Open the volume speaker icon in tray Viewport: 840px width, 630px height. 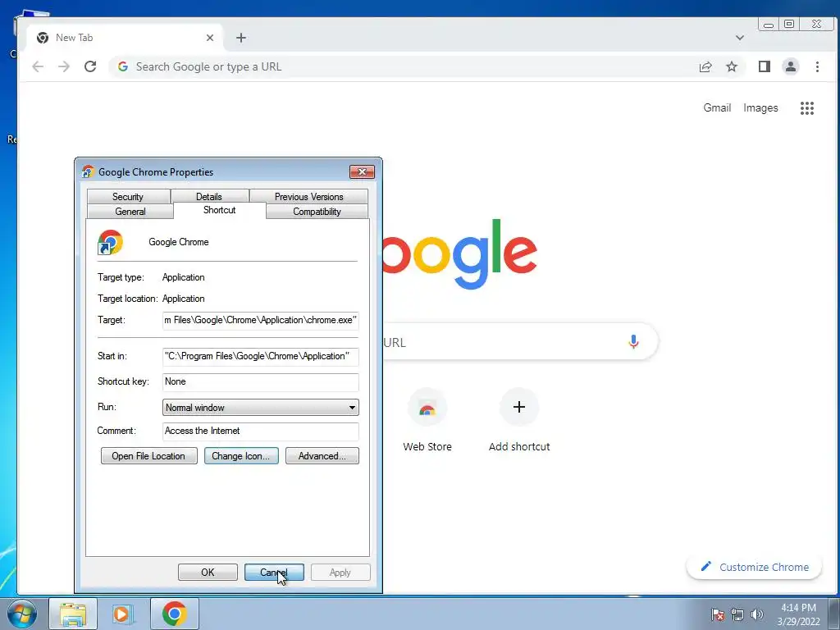[x=757, y=614]
